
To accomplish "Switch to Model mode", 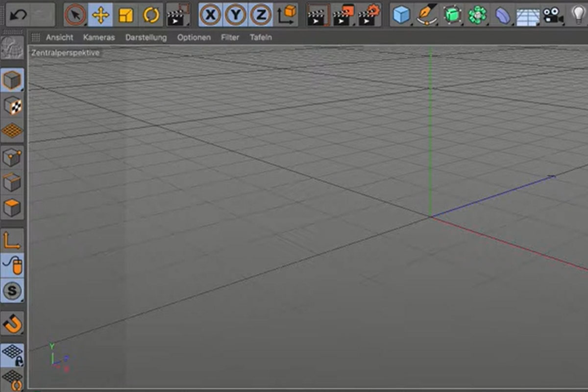I will pos(12,80).
